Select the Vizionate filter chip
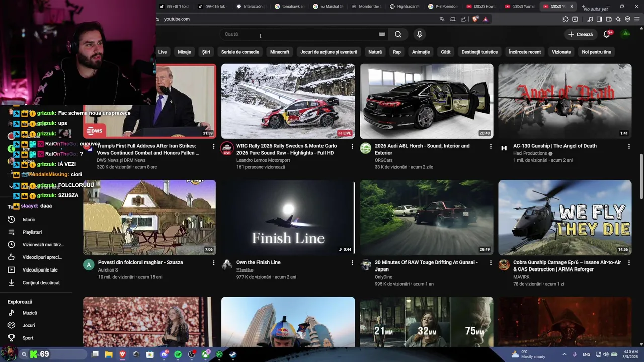The width and height of the screenshot is (644, 362). [561, 52]
